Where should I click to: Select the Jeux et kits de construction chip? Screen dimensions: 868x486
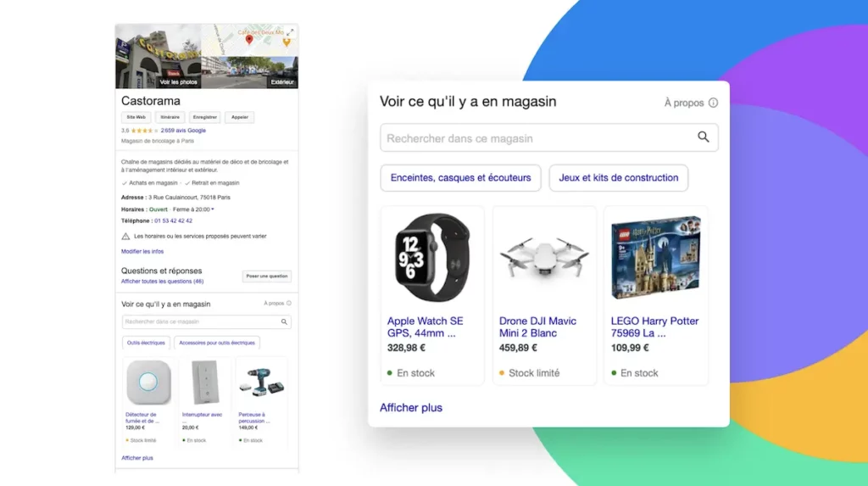tap(618, 178)
